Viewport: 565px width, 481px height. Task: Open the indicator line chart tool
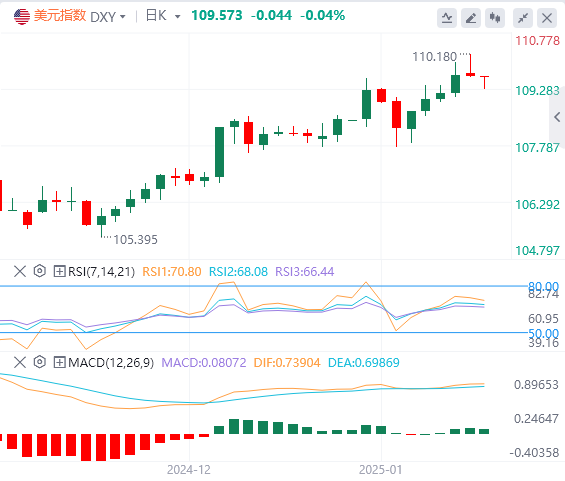point(447,18)
